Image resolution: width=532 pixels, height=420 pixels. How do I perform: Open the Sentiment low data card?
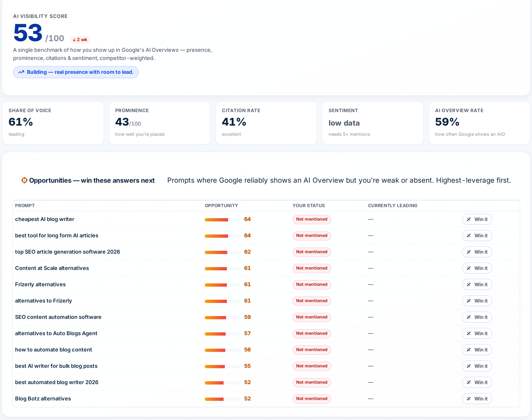[372, 123]
